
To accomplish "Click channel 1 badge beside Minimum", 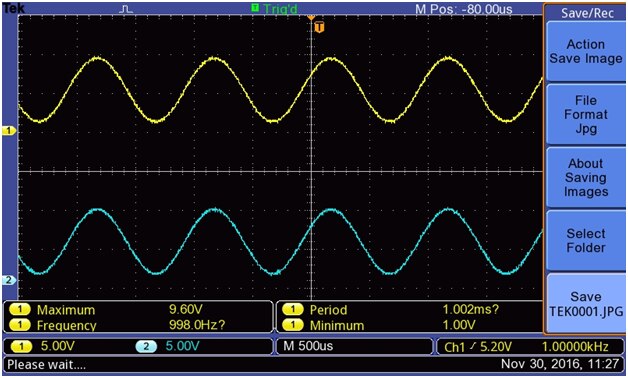I will coord(293,325).
